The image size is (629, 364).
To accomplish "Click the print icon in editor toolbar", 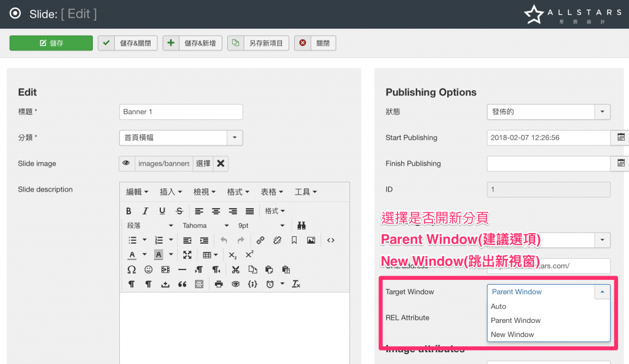I will (219, 284).
